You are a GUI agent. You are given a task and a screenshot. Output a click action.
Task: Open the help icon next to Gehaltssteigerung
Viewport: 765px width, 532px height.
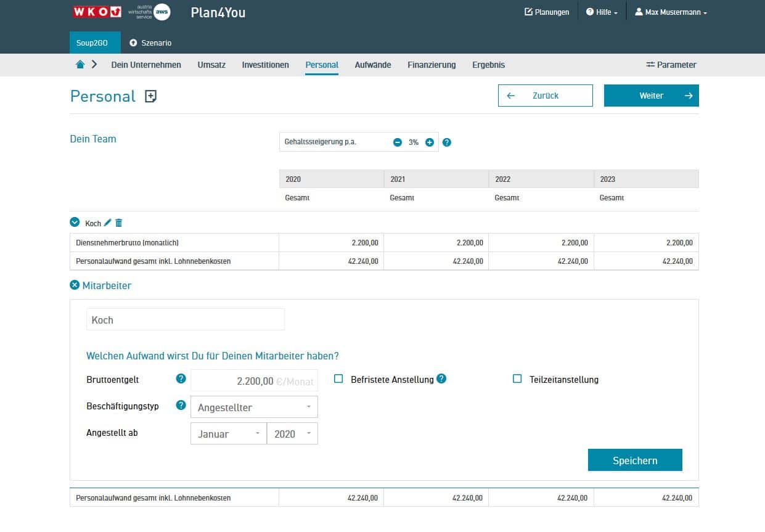click(447, 142)
